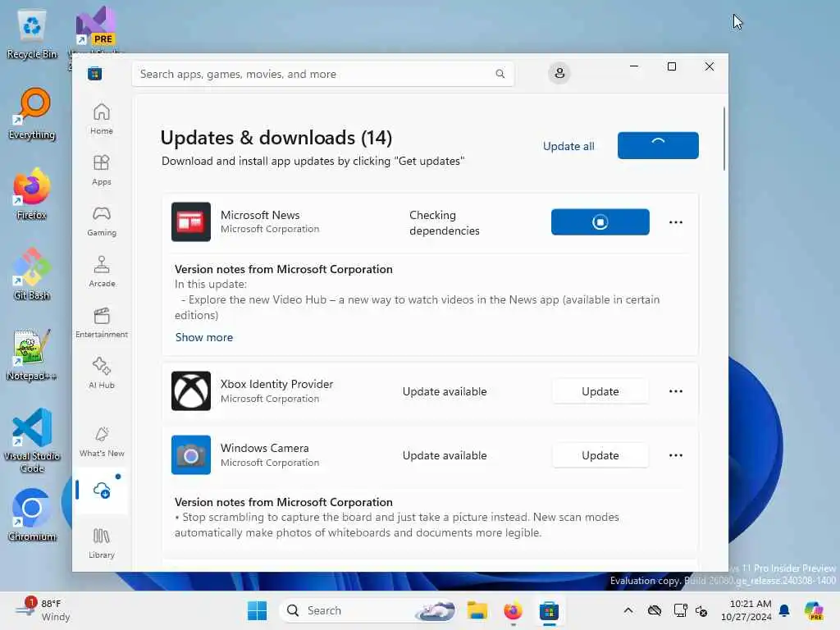Open more options for Microsoft News
This screenshot has width=840, height=630.
pos(676,222)
